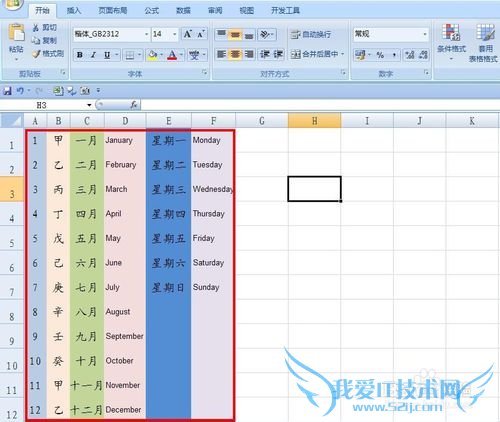
Task: Switch to the Developer (开发工具) tab
Action: (x=285, y=11)
